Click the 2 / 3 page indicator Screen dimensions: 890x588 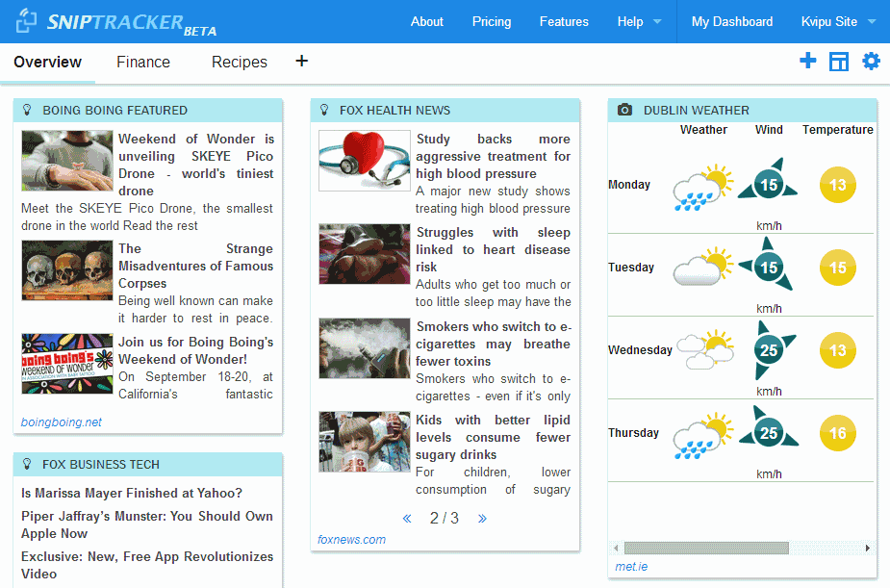click(x=444, y=518)
